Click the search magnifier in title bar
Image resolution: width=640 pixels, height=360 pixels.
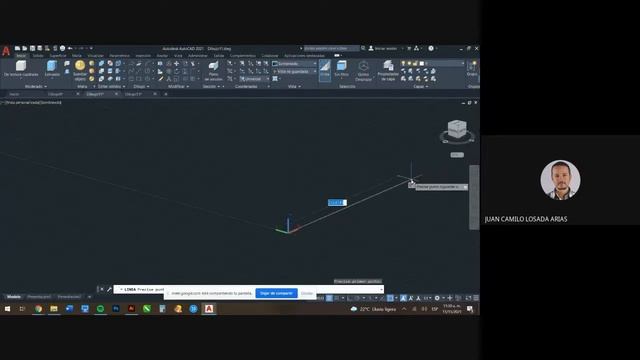(x=363, y=48)
